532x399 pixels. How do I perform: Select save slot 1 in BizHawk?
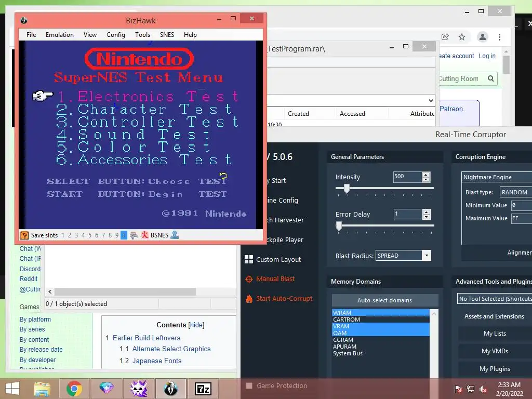tap(63, 235)
